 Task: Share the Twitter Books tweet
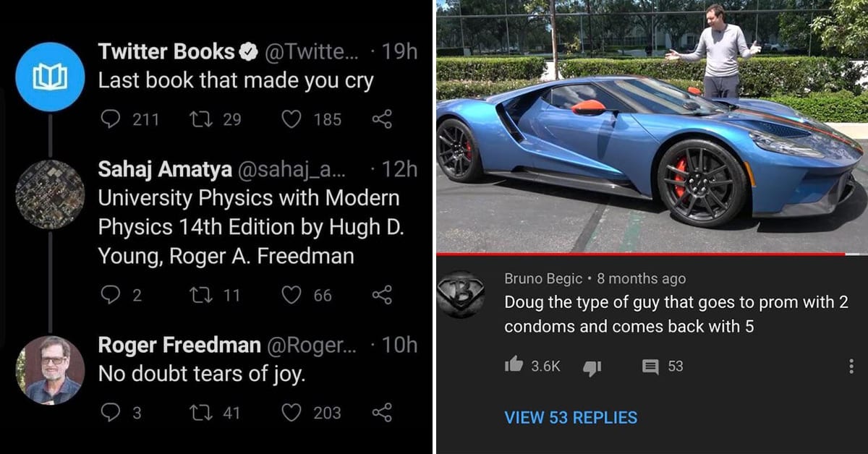click(x=381, y=119)
